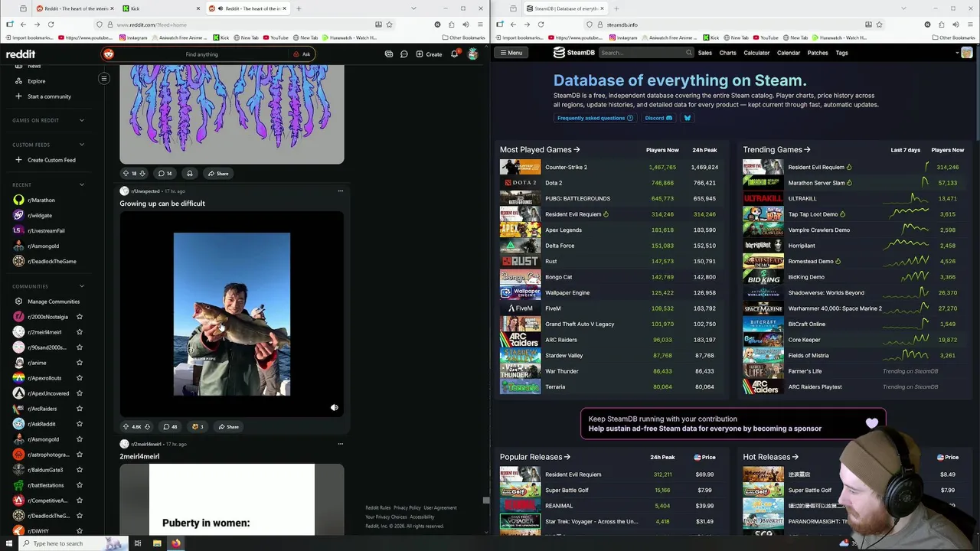Downvote the Growing up can be difficult post
The height and width of the screenshot is (551, 980).
pos(147,427)
